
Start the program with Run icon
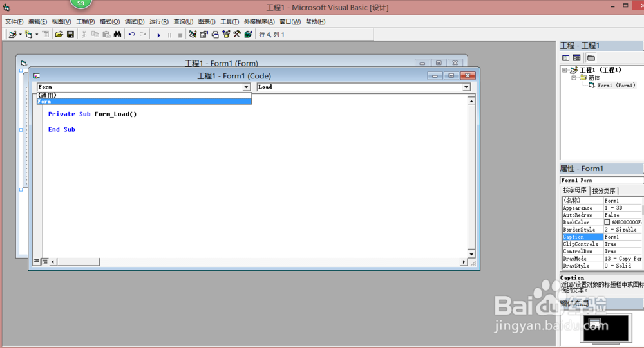point(158,35)
